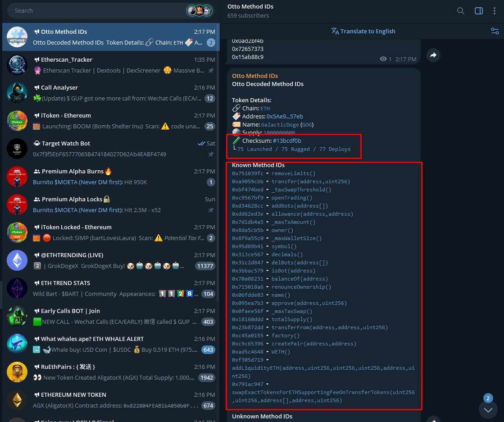504x422 pixels.
Task: Open the Call Analyser chat
Action: pyautogui.click(x=111, y=93)
